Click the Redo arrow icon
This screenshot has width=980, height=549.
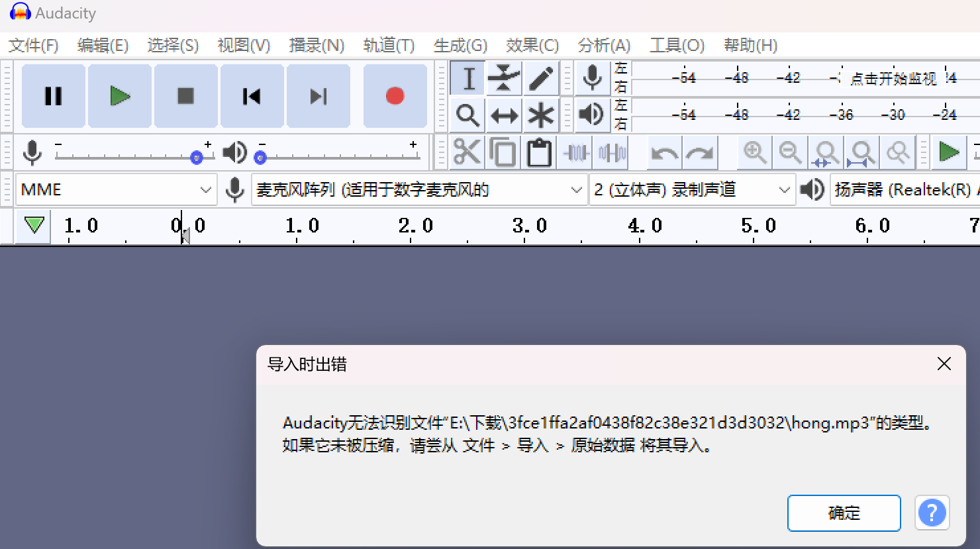700,153
